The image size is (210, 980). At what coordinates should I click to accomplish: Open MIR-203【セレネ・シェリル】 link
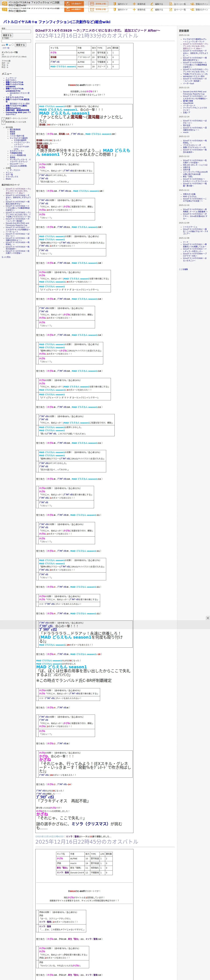pyautogui.click(x=195, y=165)
